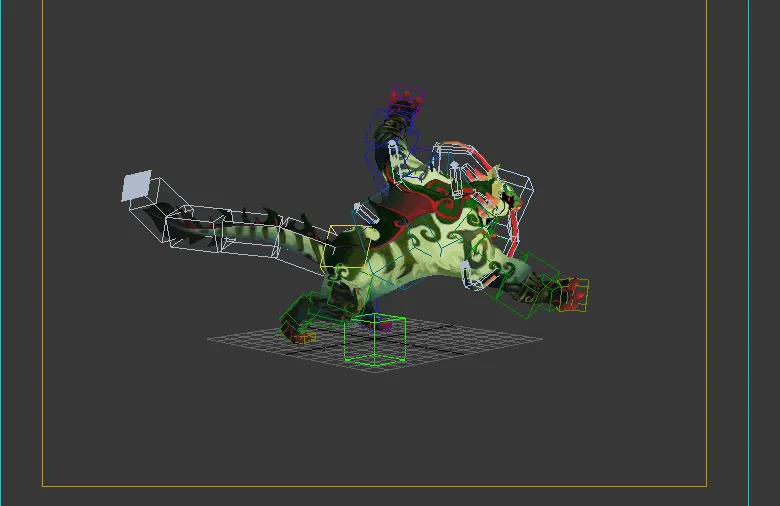Select the purple bone box atop raised paw
The width and height of the screenshot is (780, 506).
406,99
